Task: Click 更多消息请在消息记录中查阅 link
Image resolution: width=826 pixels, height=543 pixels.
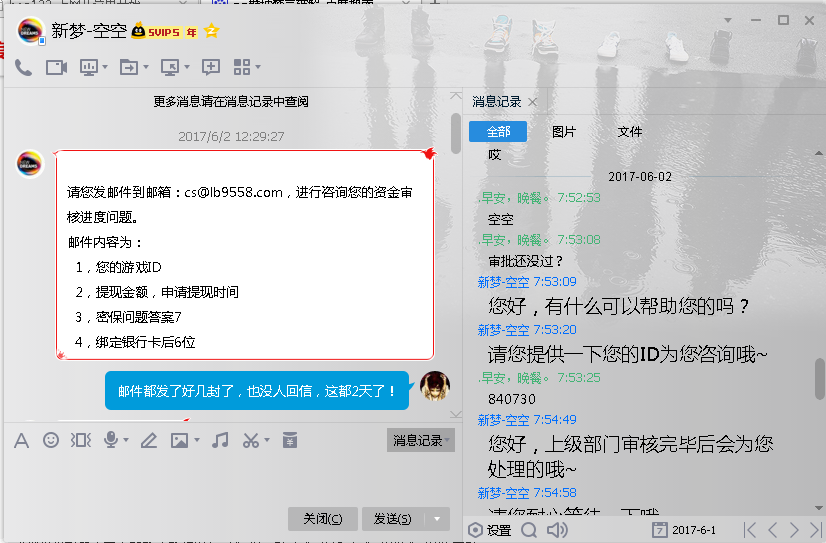Action: tap(231, 102)
